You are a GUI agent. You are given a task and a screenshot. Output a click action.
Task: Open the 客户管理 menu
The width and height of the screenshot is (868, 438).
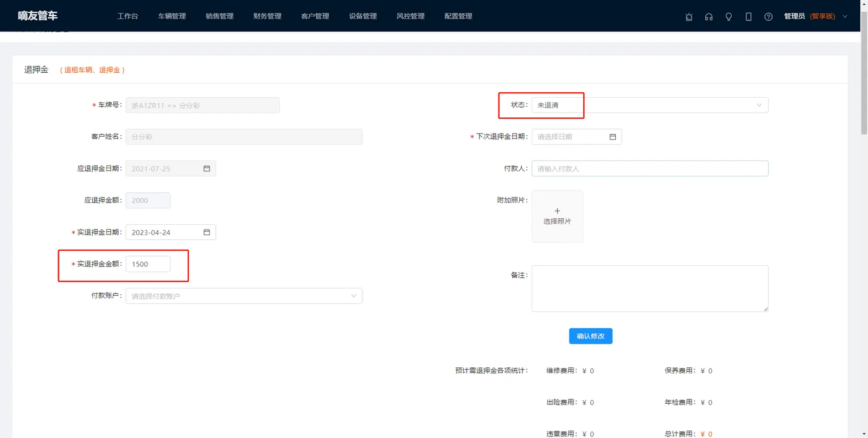pyautogui.click(x=315, y=16)
